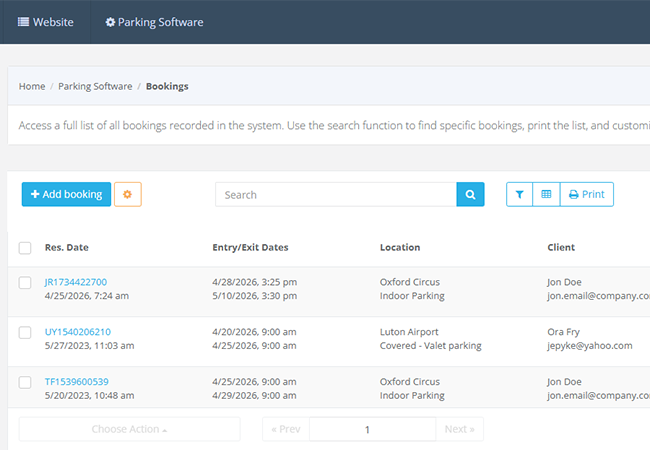Open Parking Software breadcrumb link
The image size is (650, 450).
(95, 86)
